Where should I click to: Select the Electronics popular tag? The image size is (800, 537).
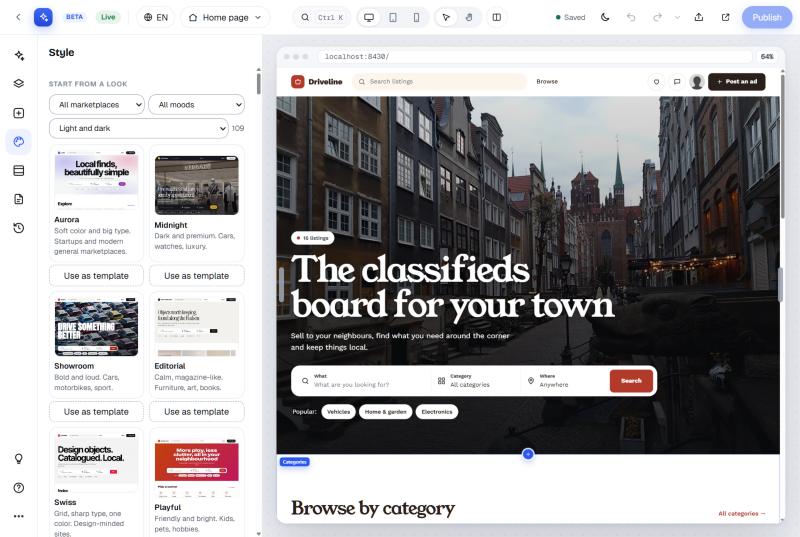[437, 412]
